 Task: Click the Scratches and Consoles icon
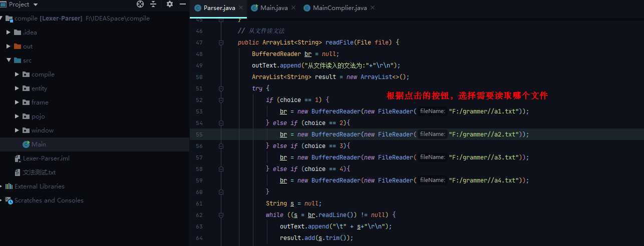[x=9, y=200]
